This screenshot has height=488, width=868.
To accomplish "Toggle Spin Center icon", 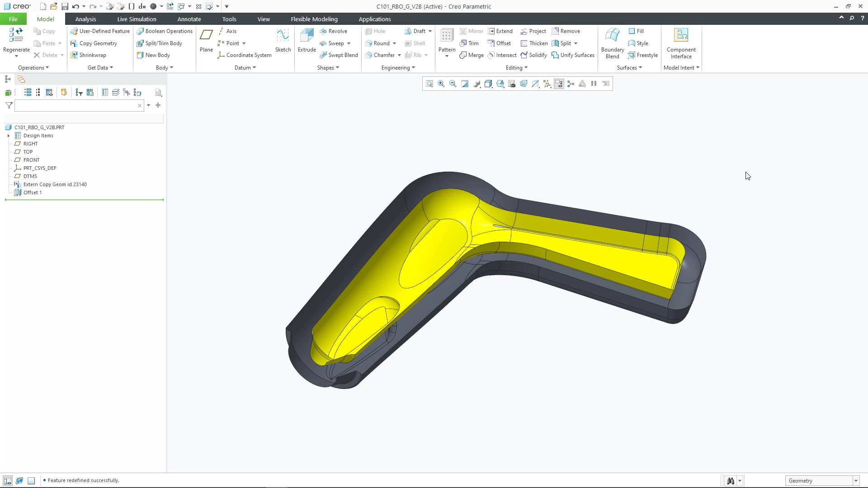I will click(x=571, y=84).
